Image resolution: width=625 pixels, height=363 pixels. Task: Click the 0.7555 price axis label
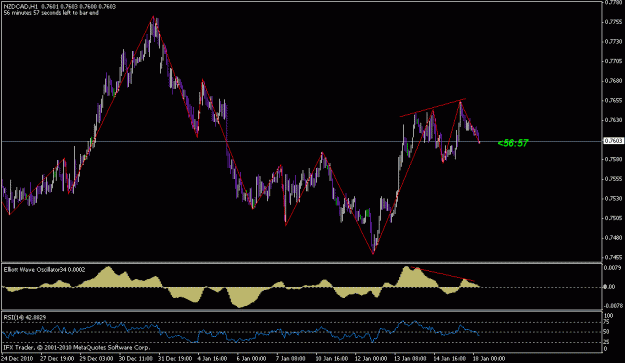point(614,179)
